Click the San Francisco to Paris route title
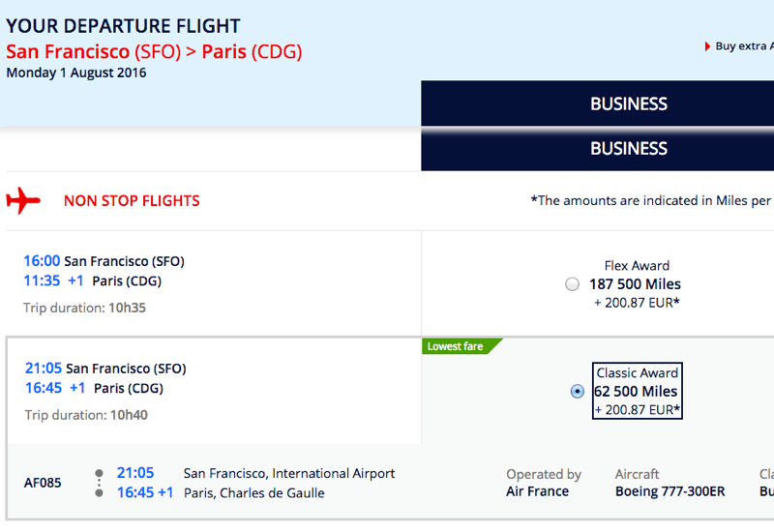Screen dimensions: 774x532 pyautogui.click(x=154, y=52)
